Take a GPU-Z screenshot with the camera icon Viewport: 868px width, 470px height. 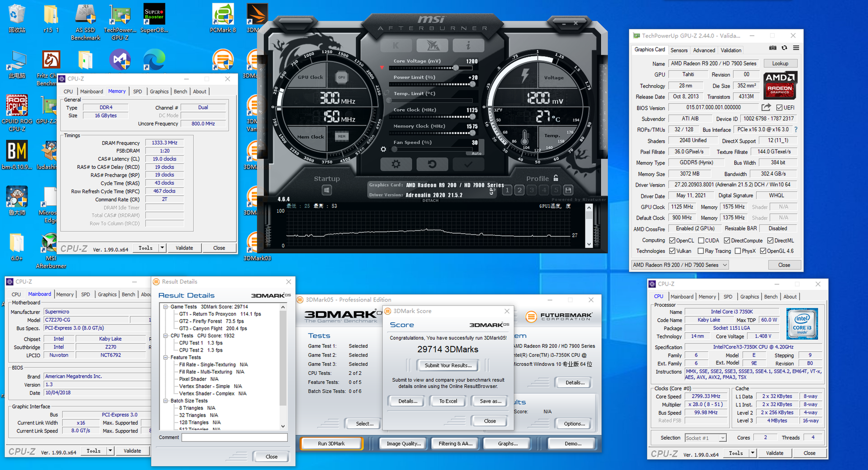pyautogui.click(x=773, y=48)
